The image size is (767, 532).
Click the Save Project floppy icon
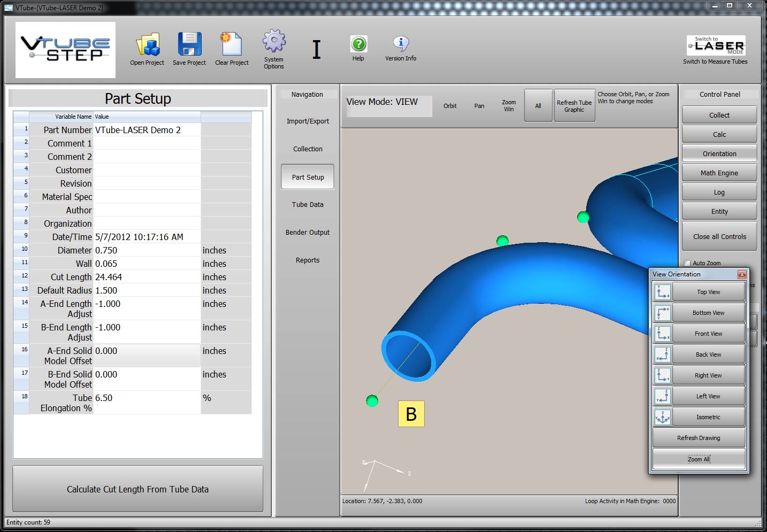[189, 44]
